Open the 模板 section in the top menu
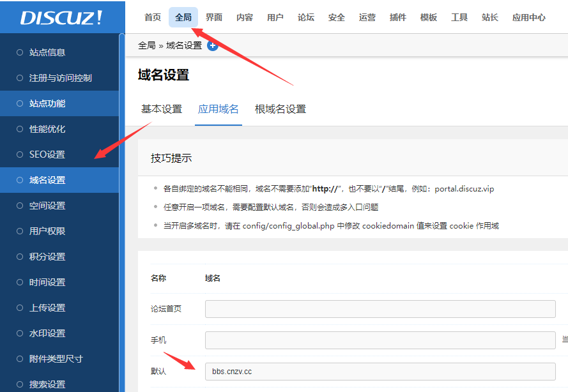This screenshot has height=392, width=568. (429, 17)
